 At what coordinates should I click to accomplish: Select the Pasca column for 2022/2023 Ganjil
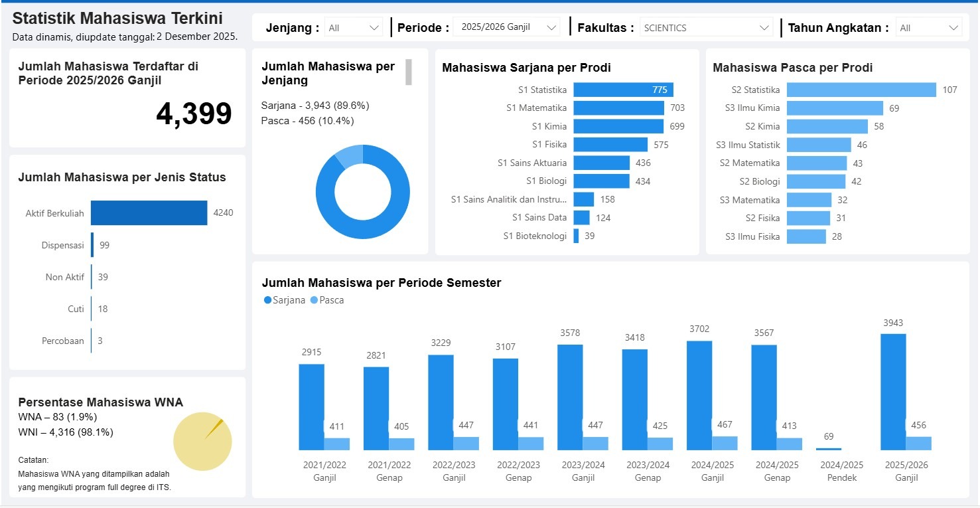466,444
